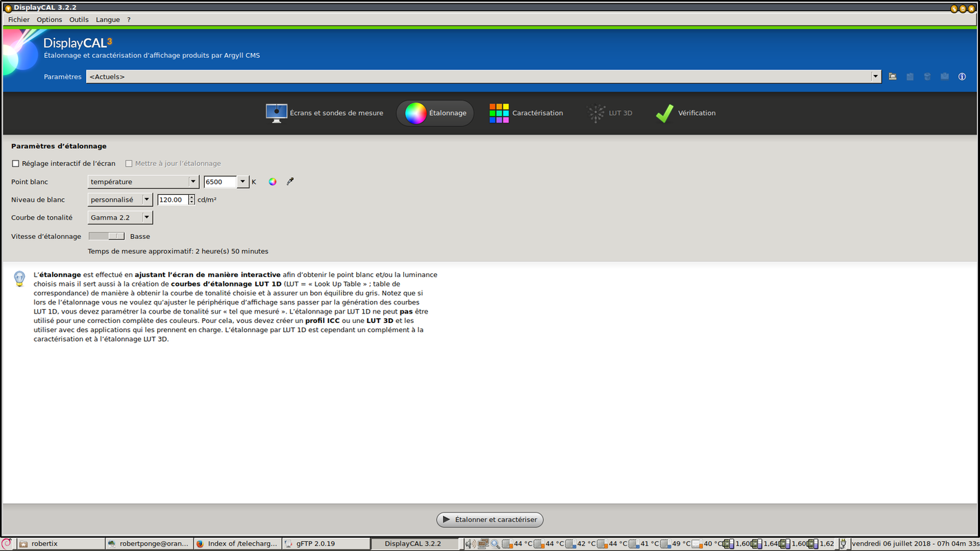Click the Étalonner et caractériser button
The width and height of the screenshot is (980, 551).
pos(490,519)
